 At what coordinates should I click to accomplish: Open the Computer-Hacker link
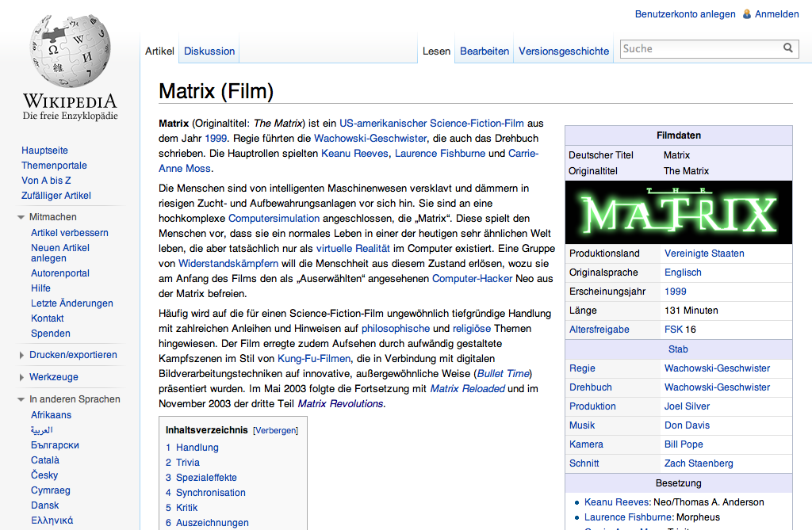473,278
